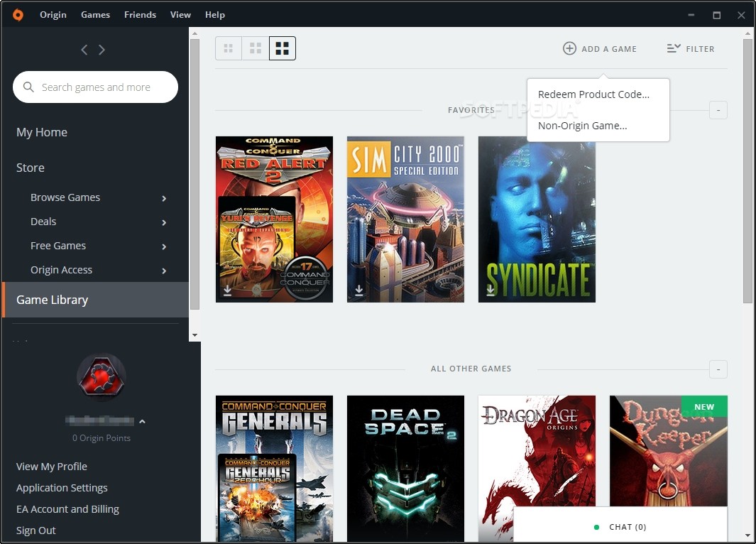Switch to medium tile grid view

256,48
